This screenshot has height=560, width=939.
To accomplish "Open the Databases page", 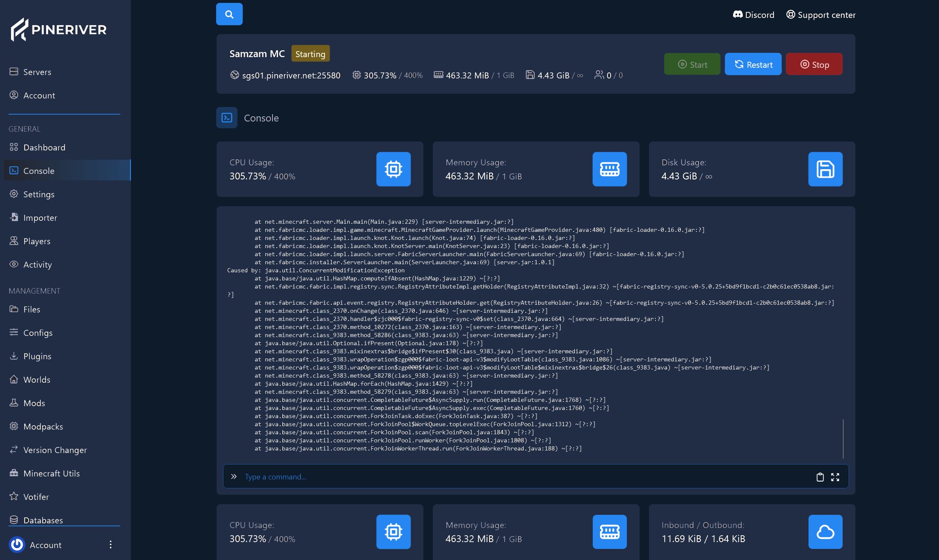I will tap(43, 520).
